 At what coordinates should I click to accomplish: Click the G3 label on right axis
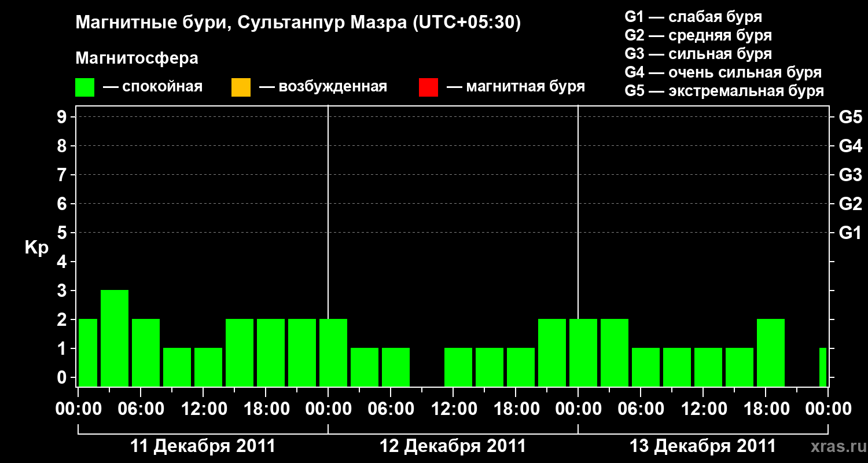pyautogui.click(x=851, y=175)
